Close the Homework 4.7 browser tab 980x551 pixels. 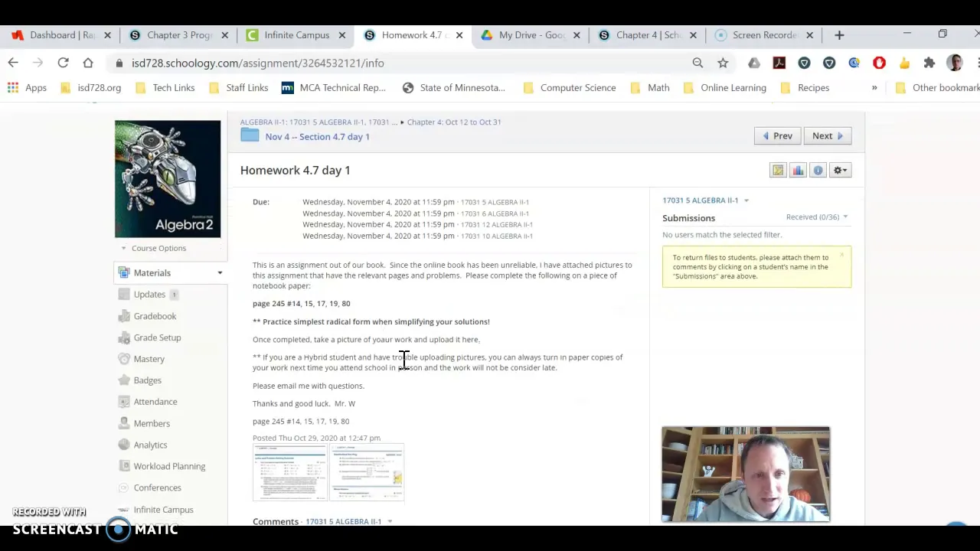[459, 35]
